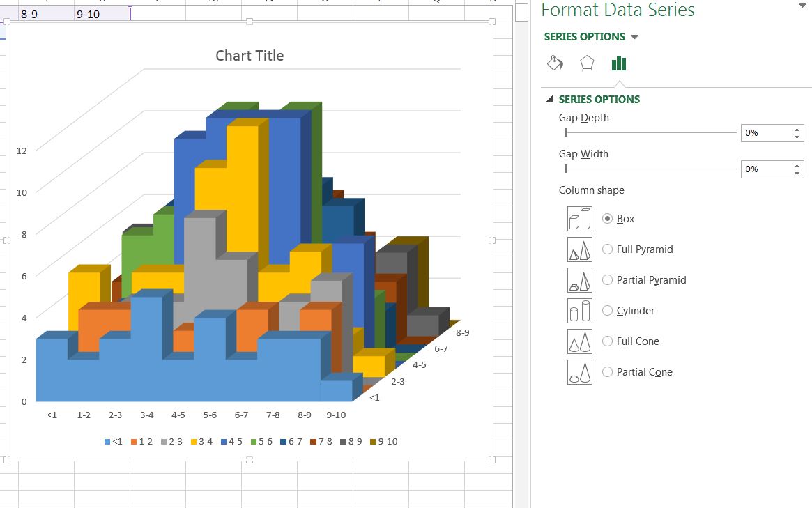Open the Fill & Line paint bucket tab
The image size is (812, 508).
[555, 63]
